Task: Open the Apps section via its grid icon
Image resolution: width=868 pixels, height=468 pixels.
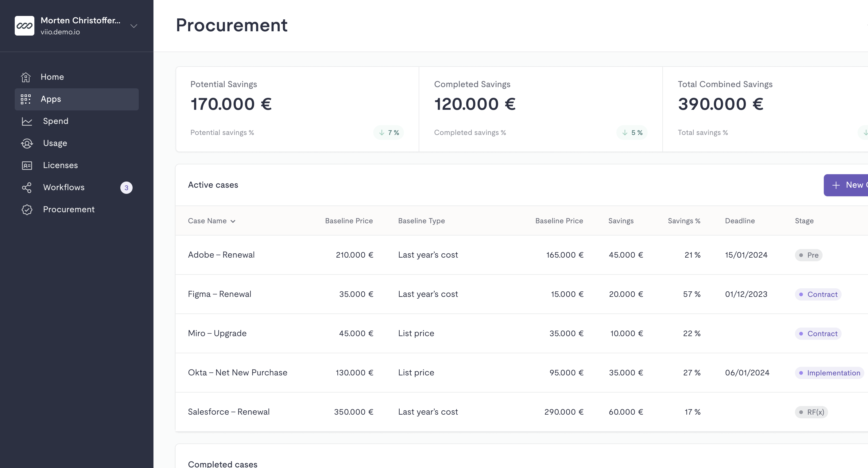Action: tap(26, 99)
